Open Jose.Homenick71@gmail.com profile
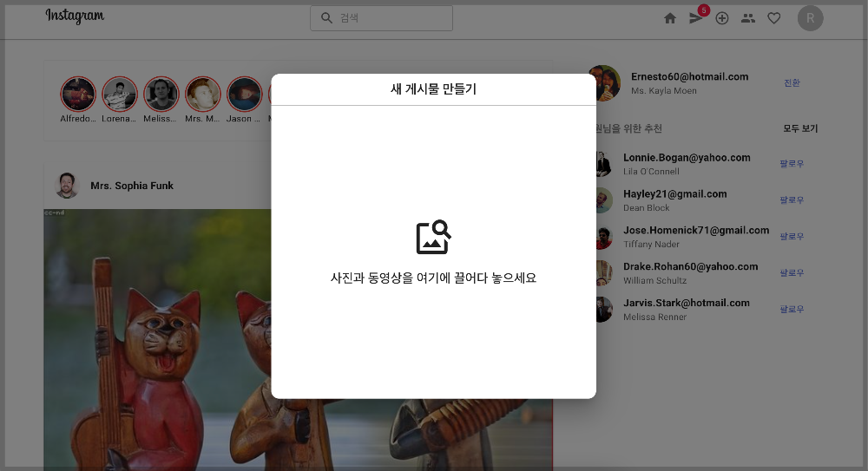The image size is (868, 471). tap(696, 230)
